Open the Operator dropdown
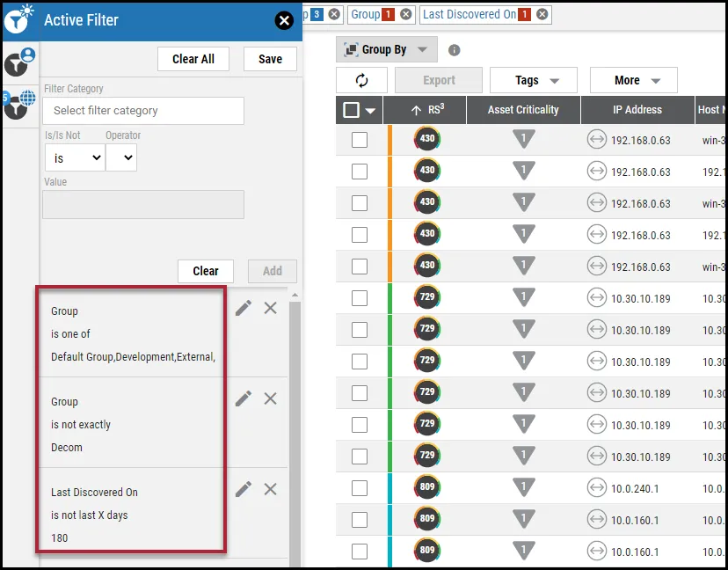Image resolution: width=728 pixels, height=570 pixels. pos(121,158)
